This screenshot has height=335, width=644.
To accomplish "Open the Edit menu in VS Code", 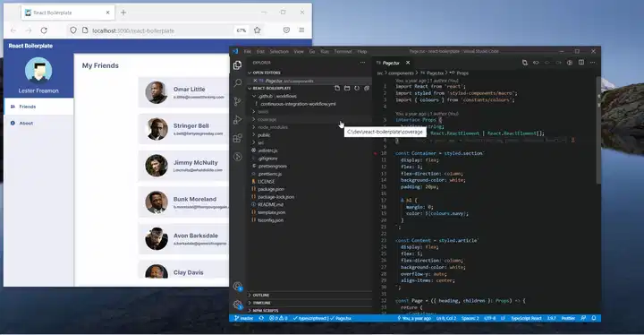I will point(260,51).
